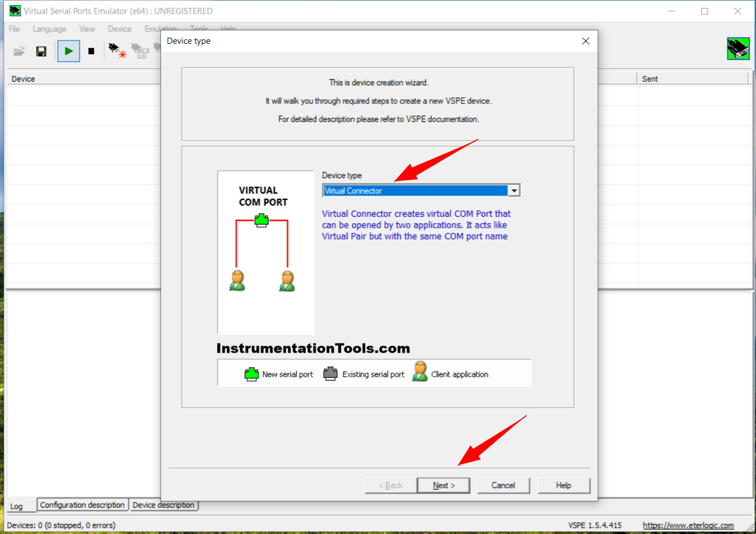Click the disabled Back button

390,485
